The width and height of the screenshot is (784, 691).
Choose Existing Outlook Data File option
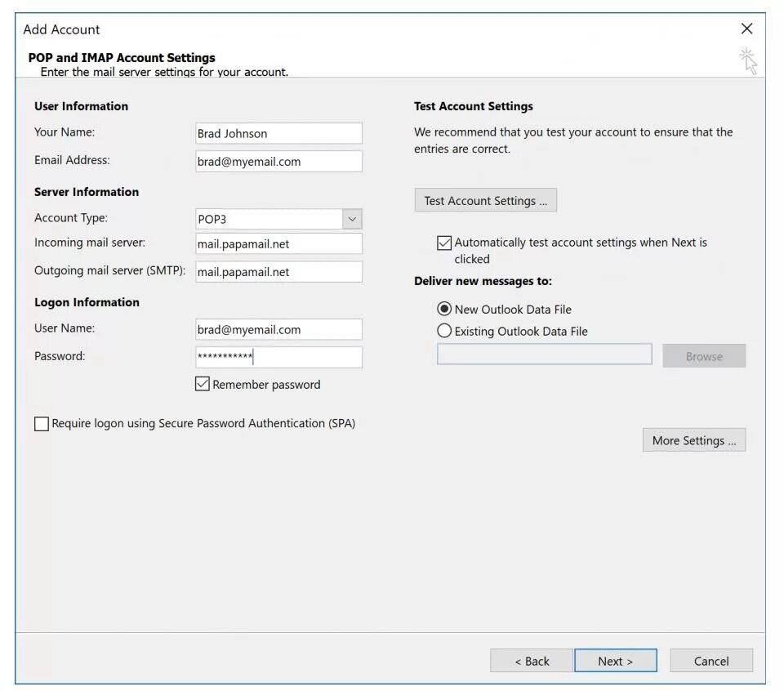tap(444, 331)
